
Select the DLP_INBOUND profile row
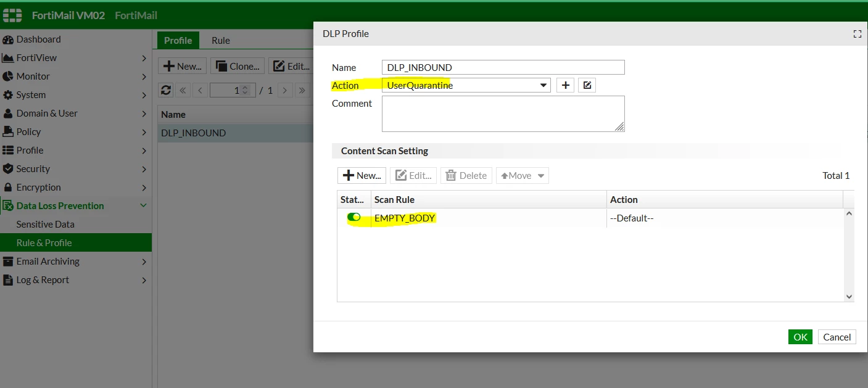pos(235,133)
